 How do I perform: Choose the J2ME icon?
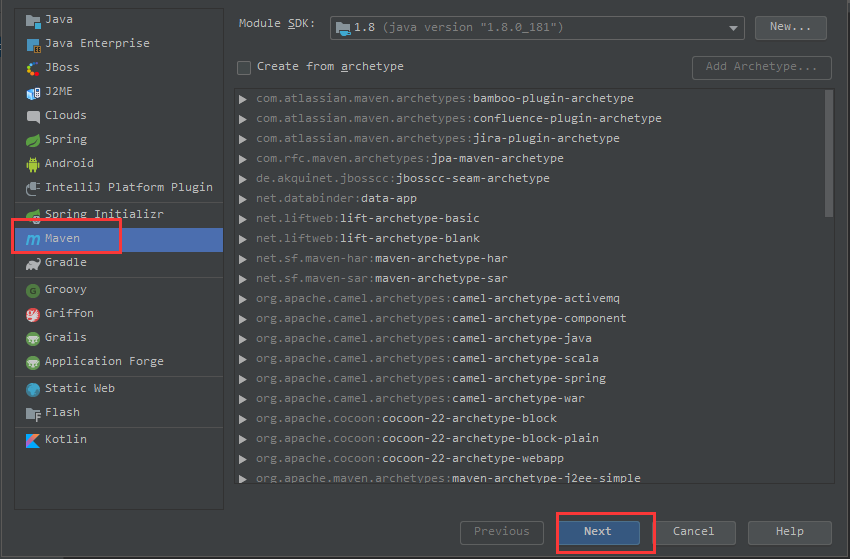33,93
